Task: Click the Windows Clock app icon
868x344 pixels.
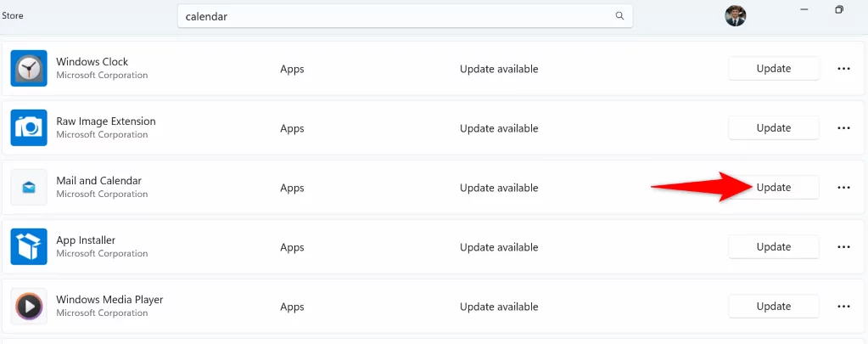Action: pos(29,69)
